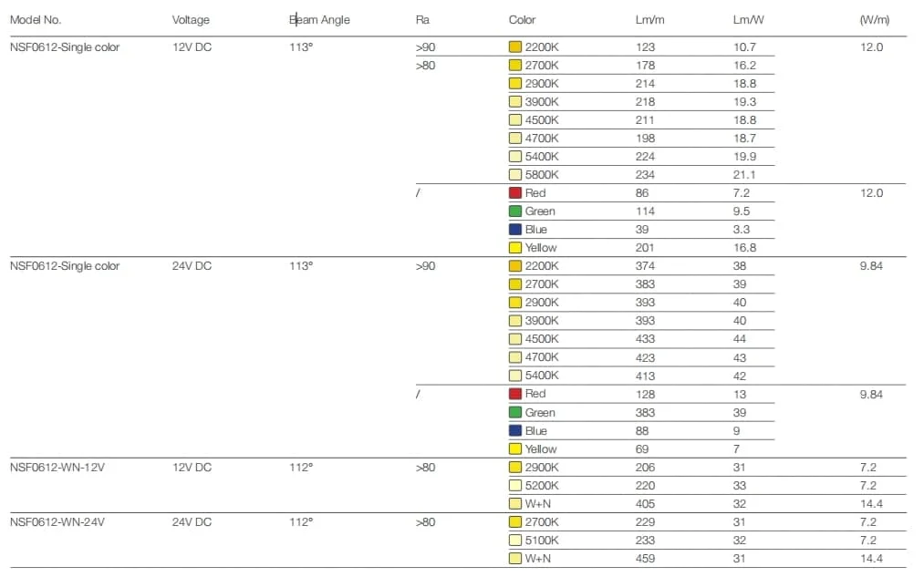
Task: Click the Red swatch in the 86 Lm/m row
Action: tap(515, 193)
